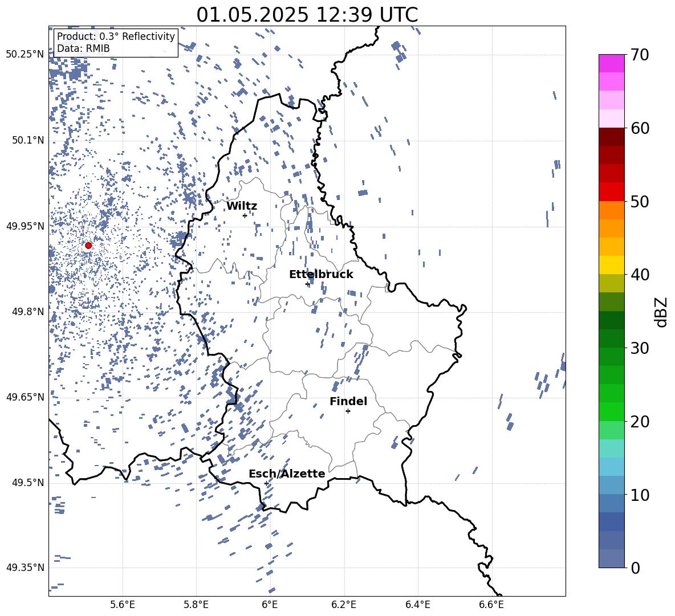Click the colorbar tick value 70
Viewport: 675px width, 616px height.
639,55
